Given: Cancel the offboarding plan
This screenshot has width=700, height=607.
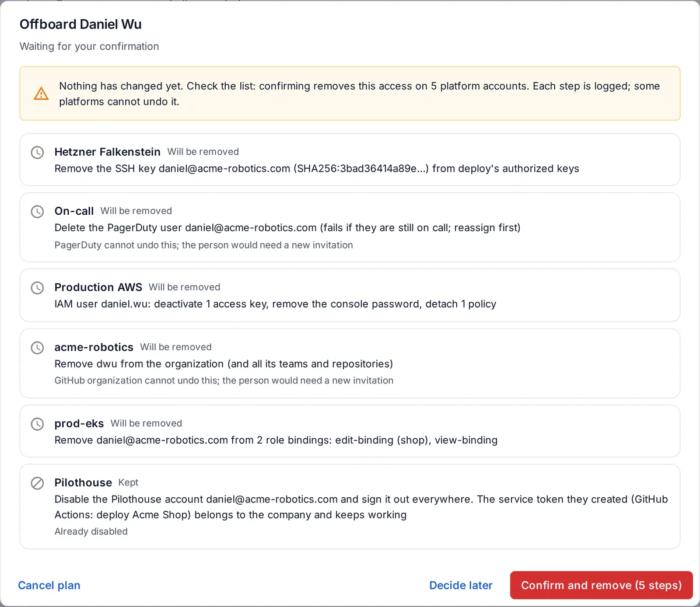Looking at the screenshot, I should click(x=49, y=585).
